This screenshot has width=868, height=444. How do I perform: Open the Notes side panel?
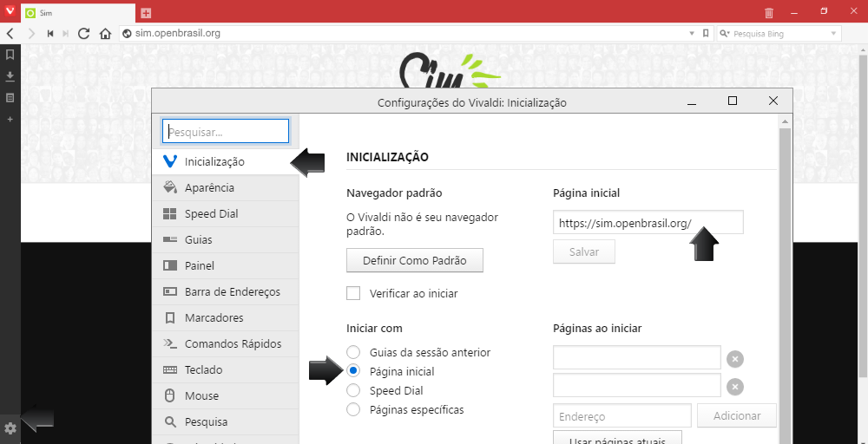(10, 98)
